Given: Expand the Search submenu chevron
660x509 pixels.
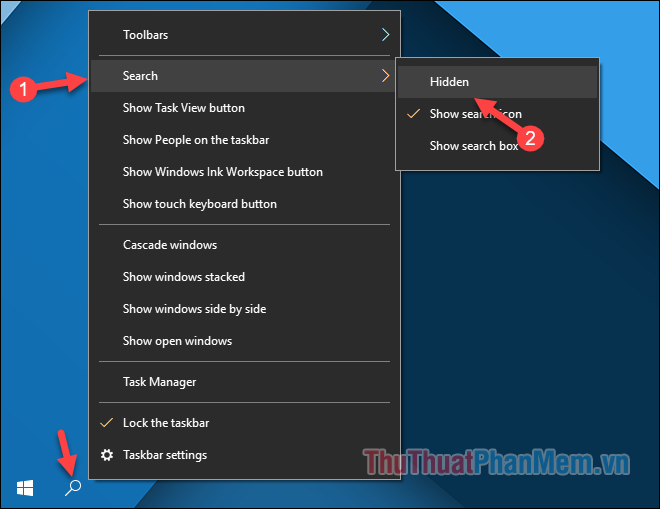Looking at the screenshot, I should click(385, 76).
